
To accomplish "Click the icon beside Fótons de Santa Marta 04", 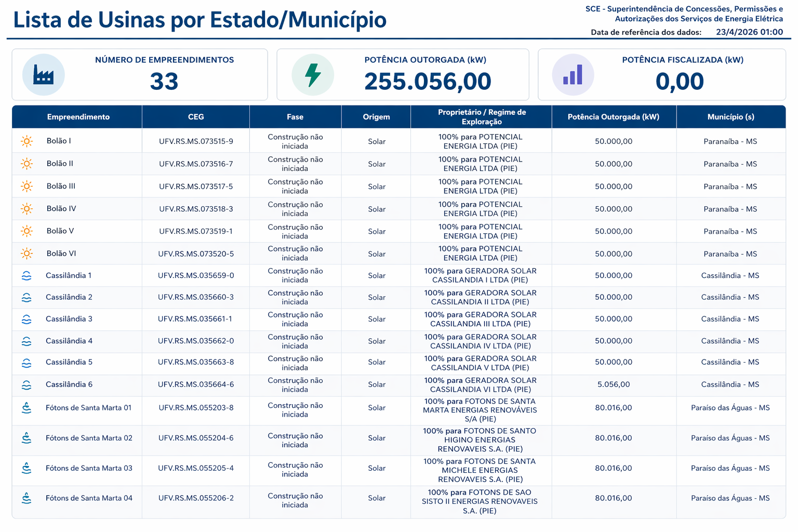I will click(x=26, y=498).
